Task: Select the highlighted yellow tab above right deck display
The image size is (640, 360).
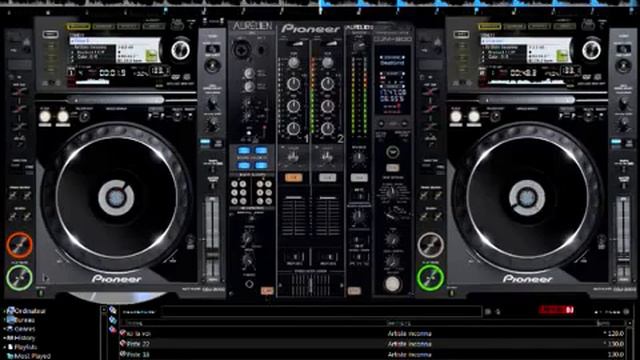Action: [489, 27]
